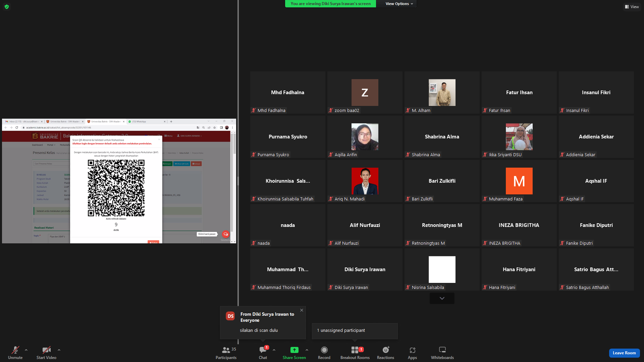Click the Hana Fitriyani name label

pos(502,288)
